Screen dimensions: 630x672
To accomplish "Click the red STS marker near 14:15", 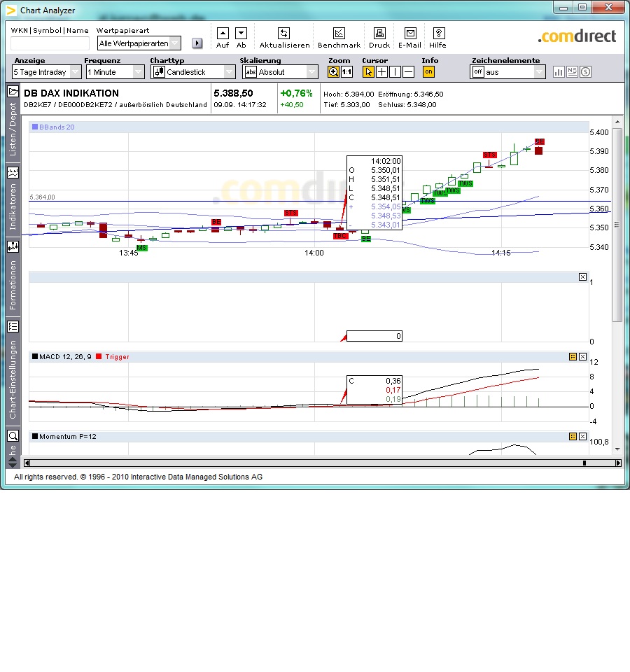I will pos(490,155).
